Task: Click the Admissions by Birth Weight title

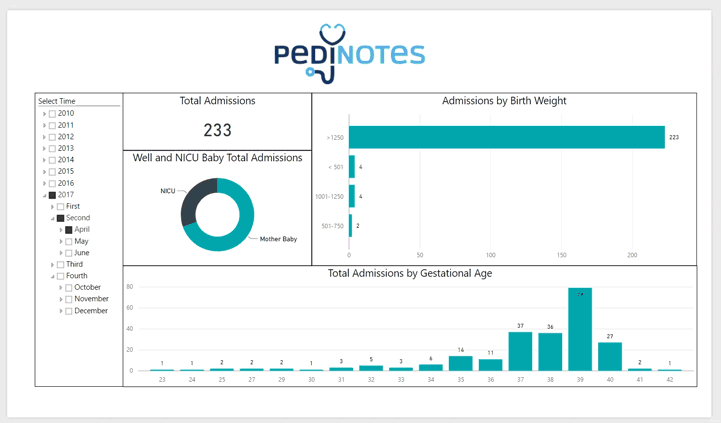Action: (504, 101)
